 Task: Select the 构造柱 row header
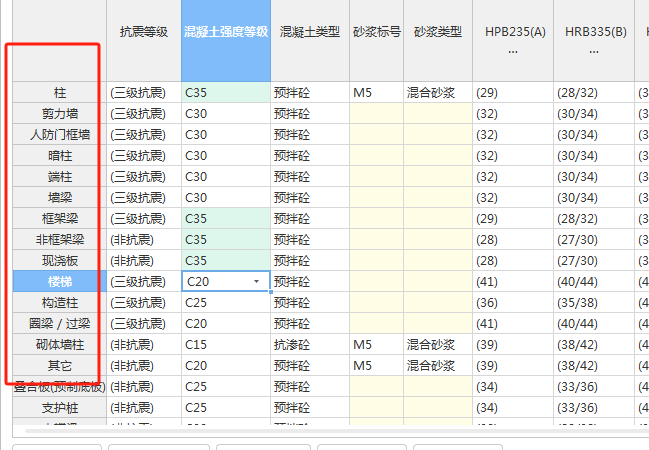click(x=60, y=303)
